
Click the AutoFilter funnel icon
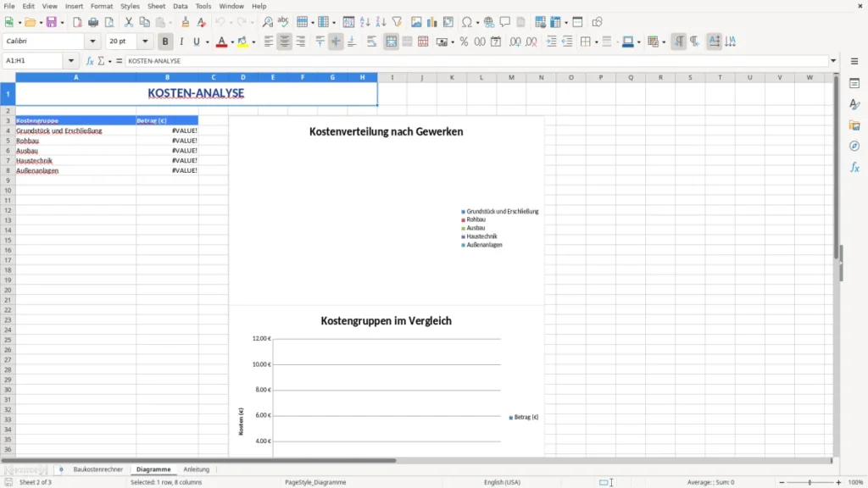[397, 22]
